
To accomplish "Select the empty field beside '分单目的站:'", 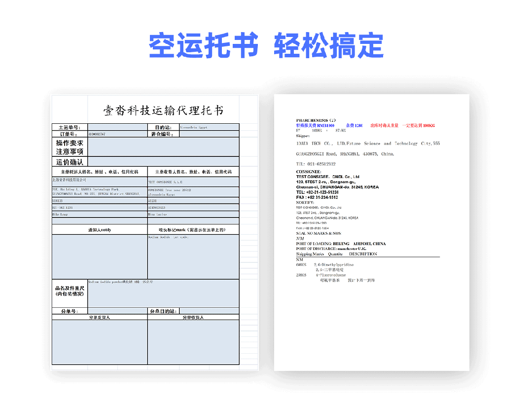I will 210,311.
